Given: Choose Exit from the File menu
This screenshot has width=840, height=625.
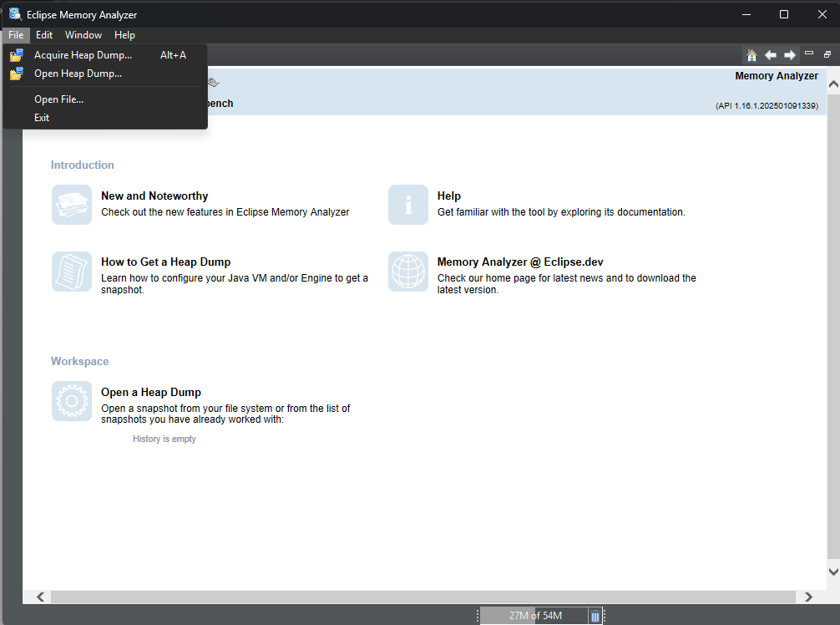Looking at the screenshot, I should click(x=42, y=118).
